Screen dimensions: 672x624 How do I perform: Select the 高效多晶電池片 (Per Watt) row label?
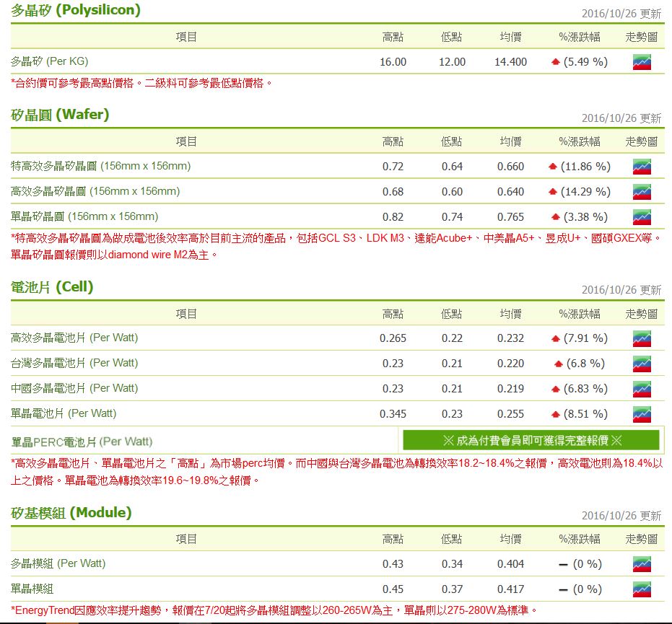click(74, 338)
